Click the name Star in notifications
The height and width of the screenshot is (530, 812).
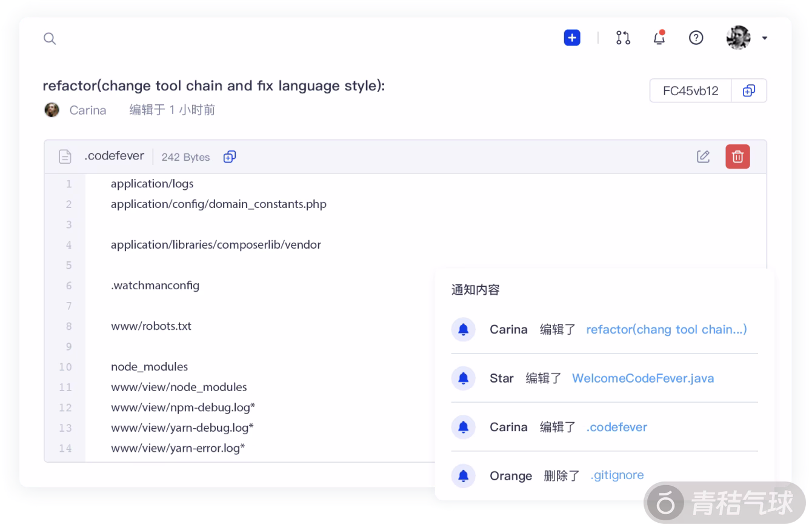coord(502,378)
